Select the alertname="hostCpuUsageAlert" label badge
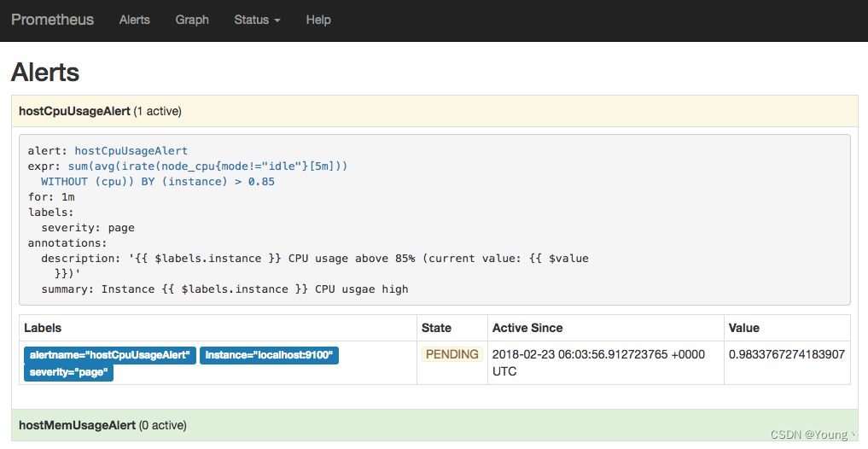This screenshot has height=449, width=868. pos(109,355)
